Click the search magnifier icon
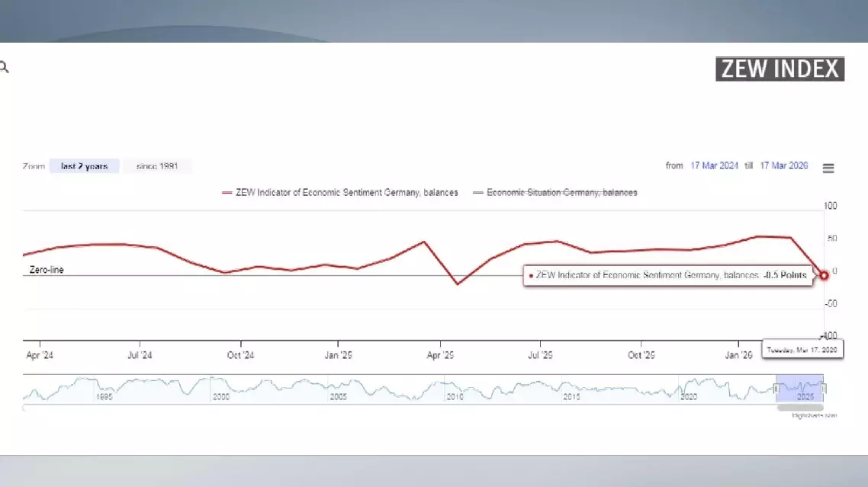The image size is (868, 487). pos(5,68)
